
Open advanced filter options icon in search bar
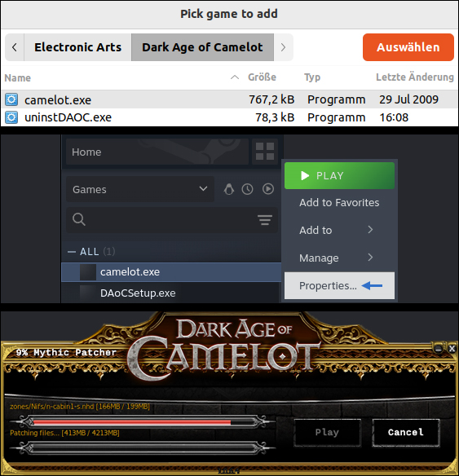pos(265,220)
